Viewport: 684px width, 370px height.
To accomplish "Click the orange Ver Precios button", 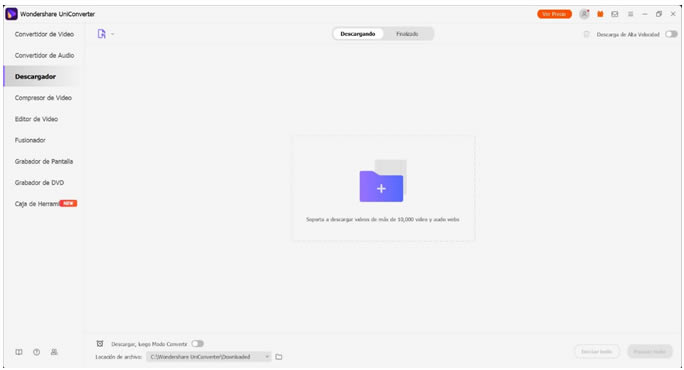I will coord(554,14).
